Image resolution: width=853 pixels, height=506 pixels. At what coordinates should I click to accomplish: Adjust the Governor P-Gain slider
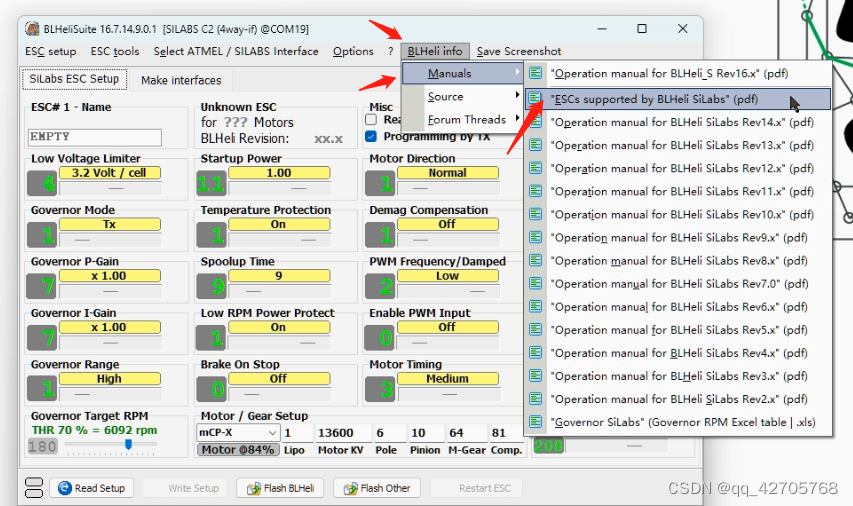pyautogui.click(x=110, y=291)
